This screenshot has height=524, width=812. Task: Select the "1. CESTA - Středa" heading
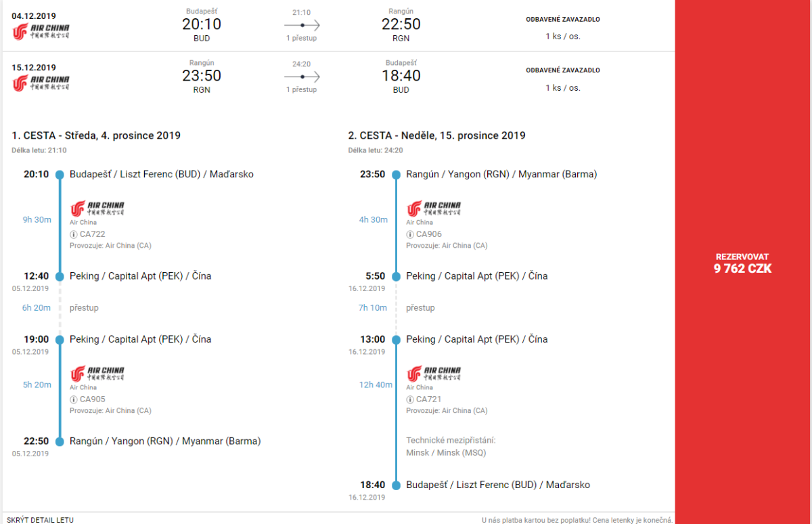click(96, 135)
